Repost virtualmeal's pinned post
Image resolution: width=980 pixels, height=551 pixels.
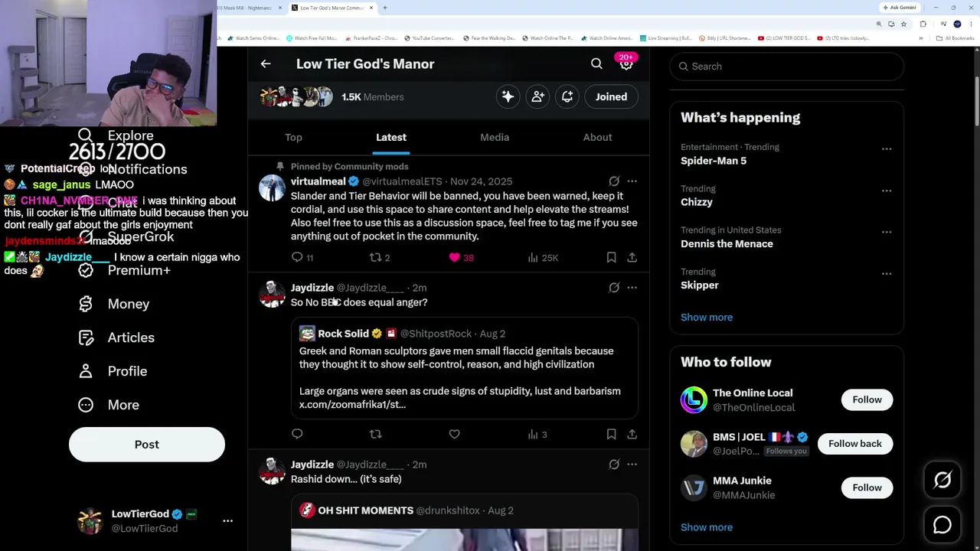click(x=376, y=258)
